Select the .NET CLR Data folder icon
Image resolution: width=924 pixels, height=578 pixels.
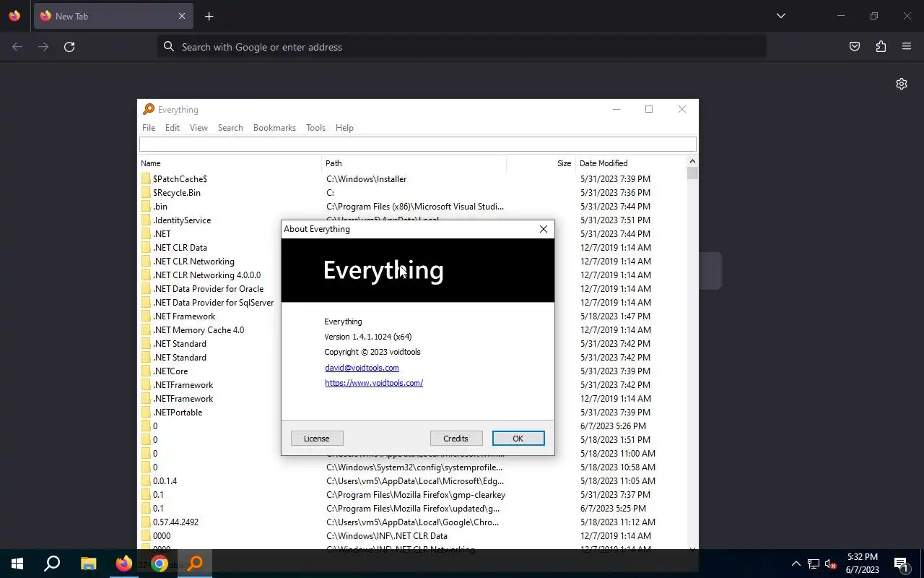point(146,248)
